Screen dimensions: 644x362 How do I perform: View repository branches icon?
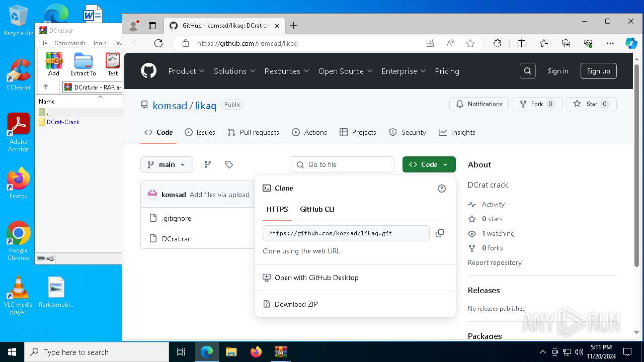[208, 164]
